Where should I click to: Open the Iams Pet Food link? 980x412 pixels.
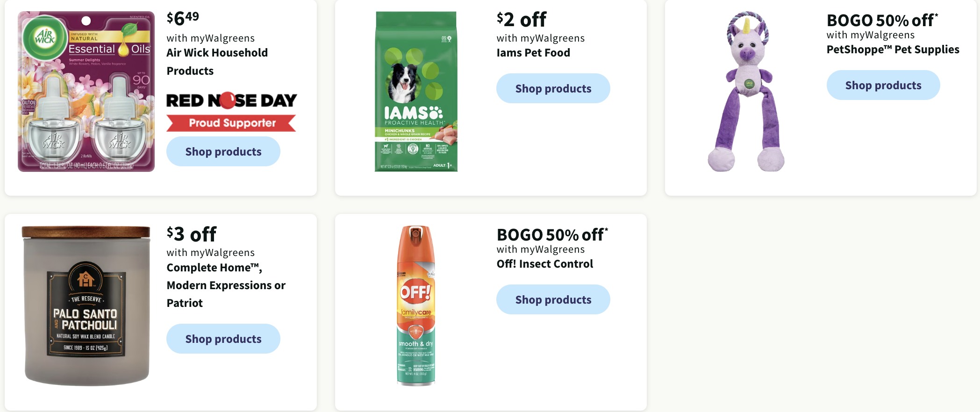tap(533, 53)
